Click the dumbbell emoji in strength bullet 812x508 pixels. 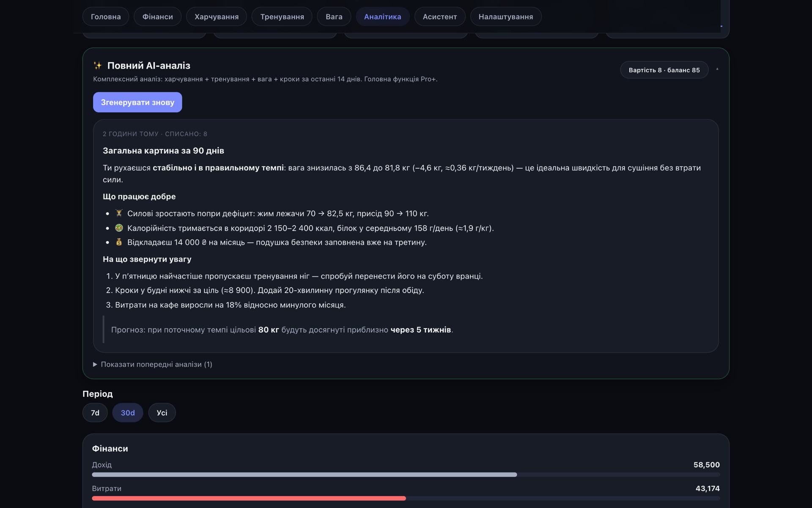click(x=119, y=213)
